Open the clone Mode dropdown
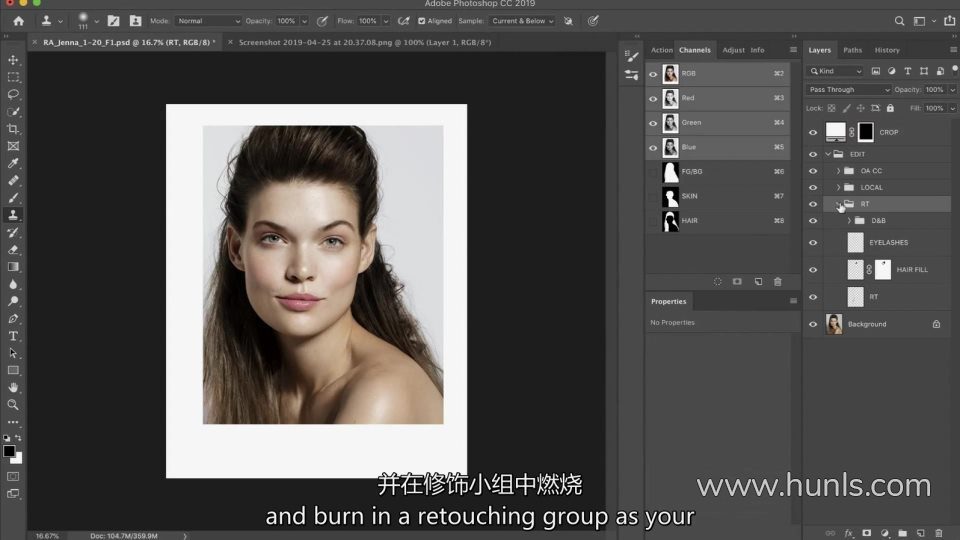Viewport: 960px width, 540px height. tap(208, 21)
